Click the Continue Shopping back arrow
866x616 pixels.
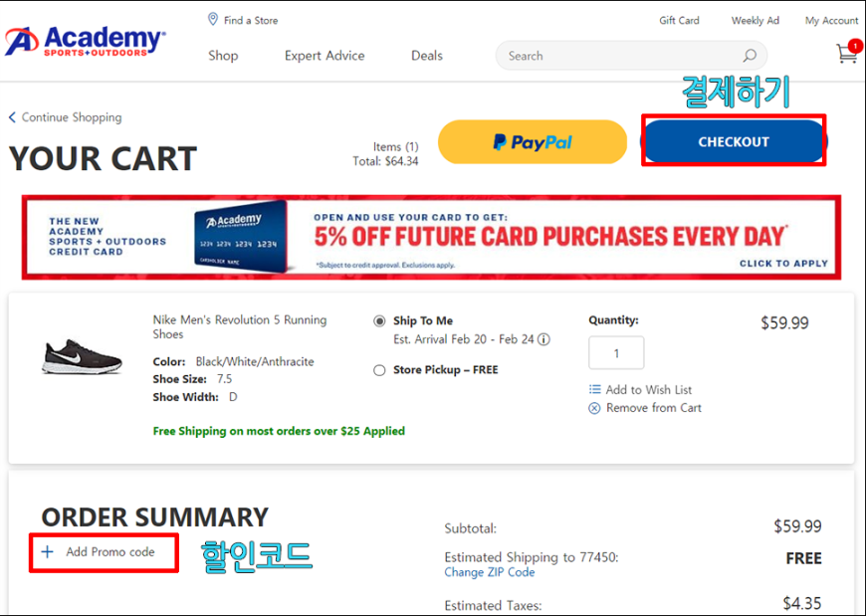click(x=12, y=117)
